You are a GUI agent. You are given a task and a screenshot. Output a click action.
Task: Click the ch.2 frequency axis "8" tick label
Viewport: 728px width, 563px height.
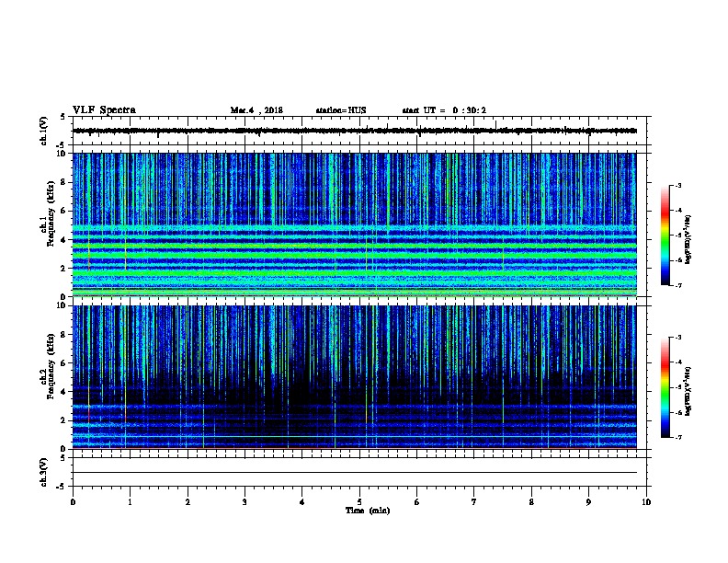(x=64, y=335)
